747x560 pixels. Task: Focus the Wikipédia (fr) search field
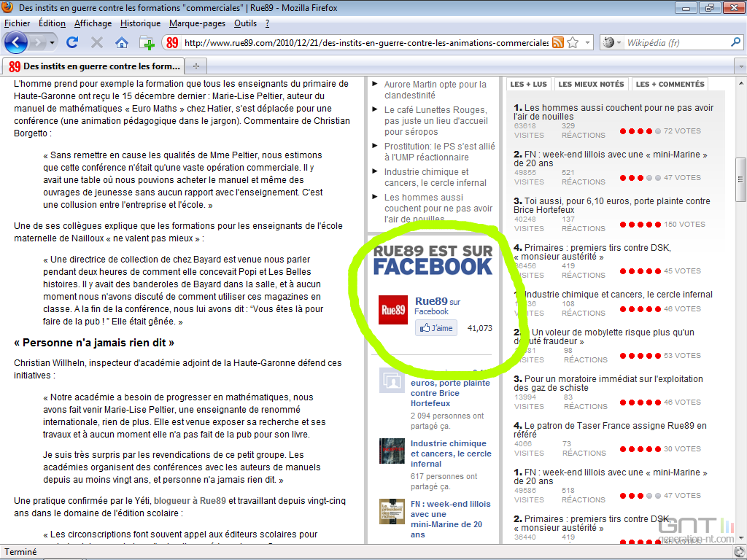click(676, 43)
